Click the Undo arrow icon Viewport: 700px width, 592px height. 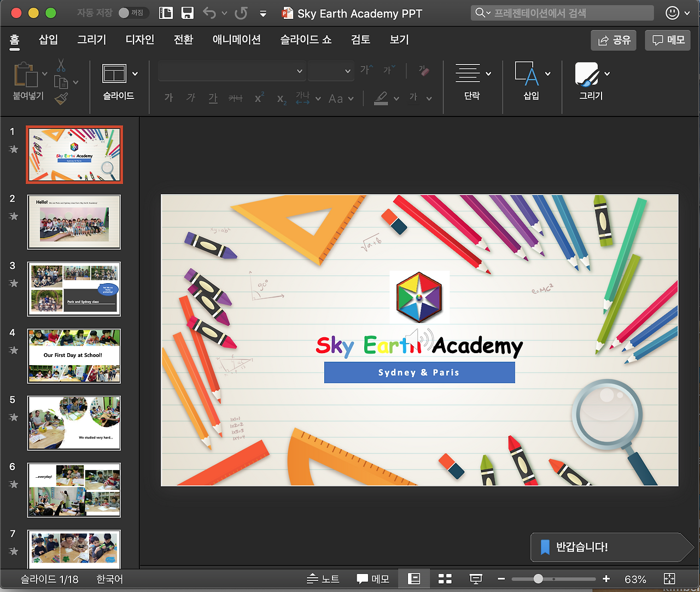pyautogui.click(x=209, y=13)
